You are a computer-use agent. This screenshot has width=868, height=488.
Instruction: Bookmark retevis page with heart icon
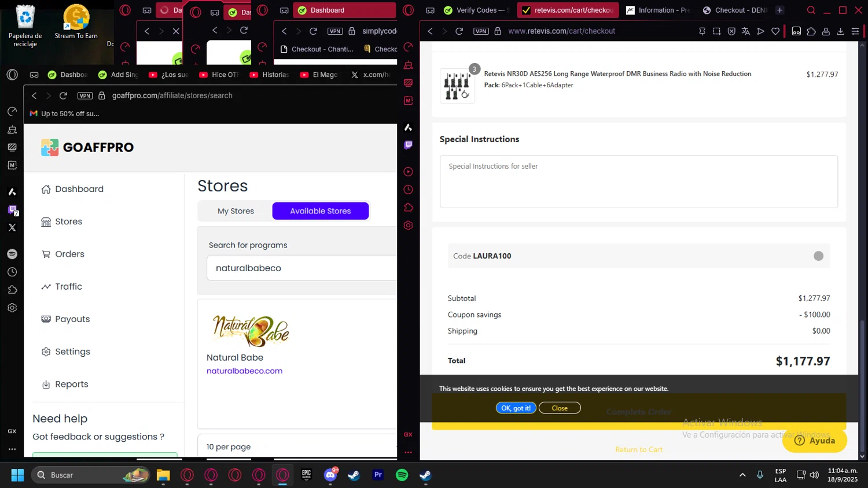[x=775, y=31]
